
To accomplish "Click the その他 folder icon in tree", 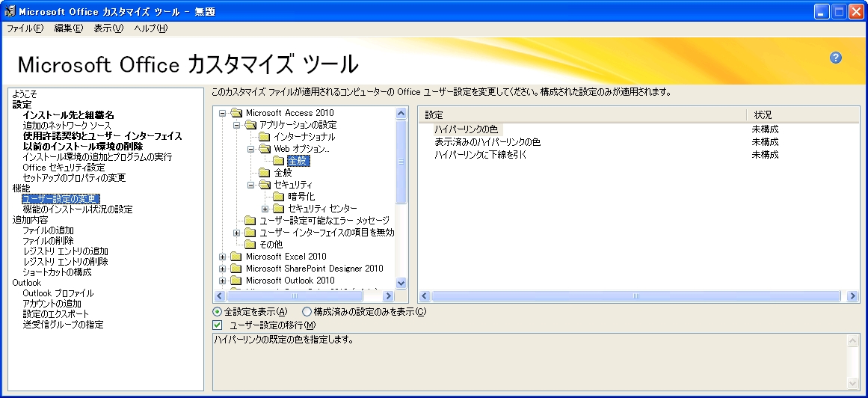I will tap(250, 245).
